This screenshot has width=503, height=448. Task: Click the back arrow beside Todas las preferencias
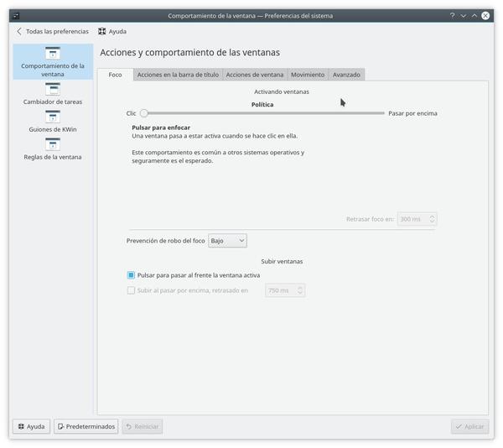(19, 31)
